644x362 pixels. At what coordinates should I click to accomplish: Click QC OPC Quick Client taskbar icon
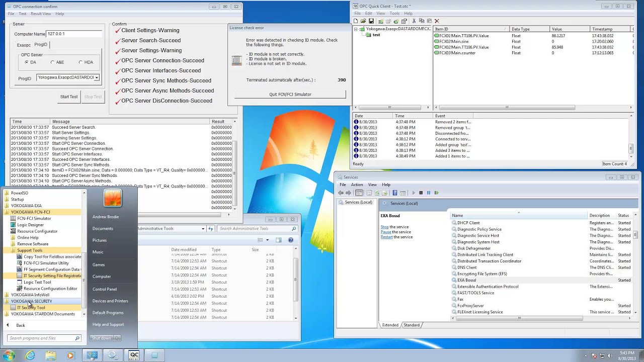coord(134,355)
